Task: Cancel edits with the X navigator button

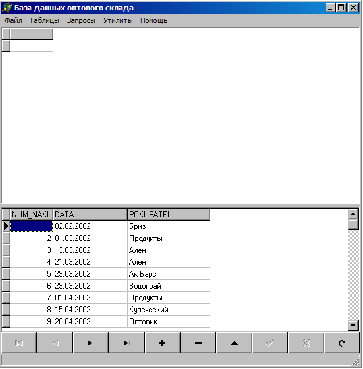Action: pos(306,343)
